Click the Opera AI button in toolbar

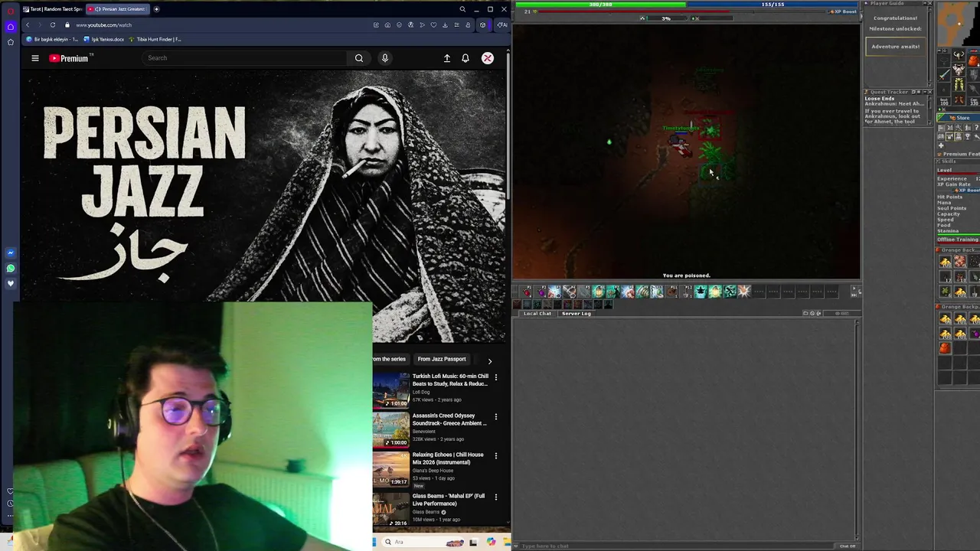(x=502, y=24)
